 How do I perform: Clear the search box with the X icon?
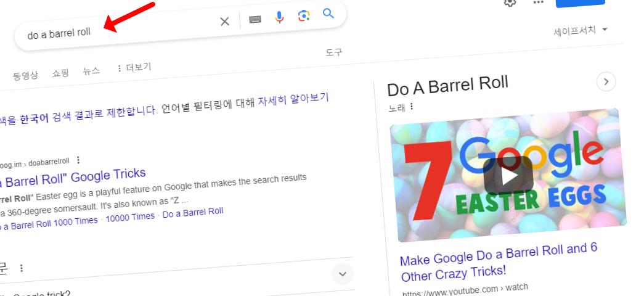225,22
